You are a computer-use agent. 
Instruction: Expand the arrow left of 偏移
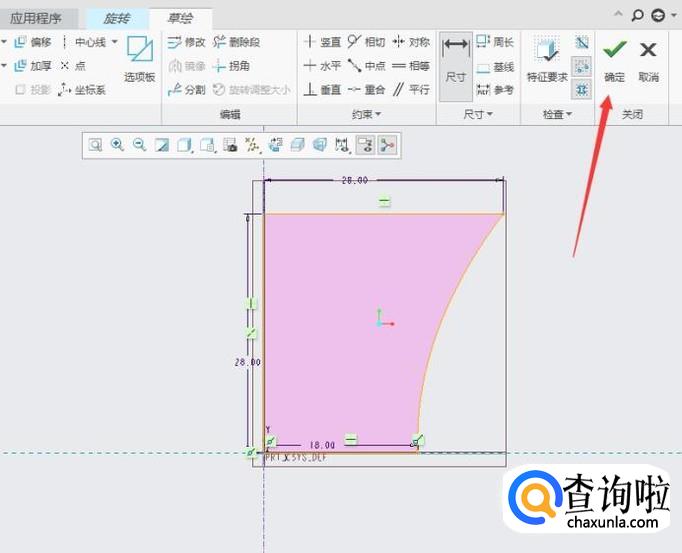click(4, 42)
